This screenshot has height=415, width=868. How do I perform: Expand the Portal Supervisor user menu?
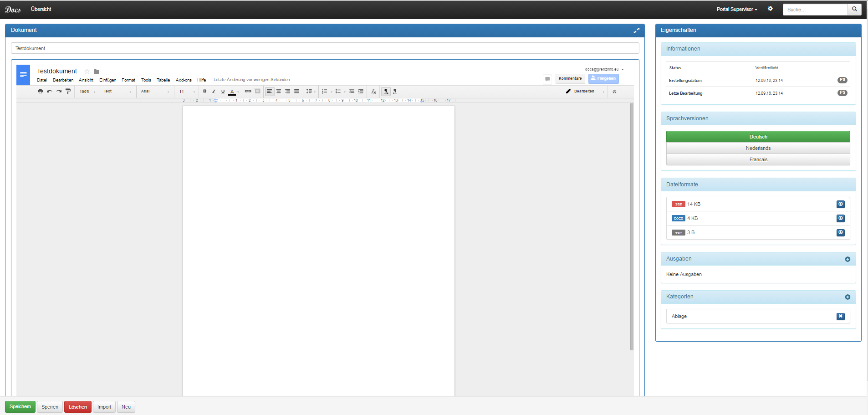tap(736, 9)
